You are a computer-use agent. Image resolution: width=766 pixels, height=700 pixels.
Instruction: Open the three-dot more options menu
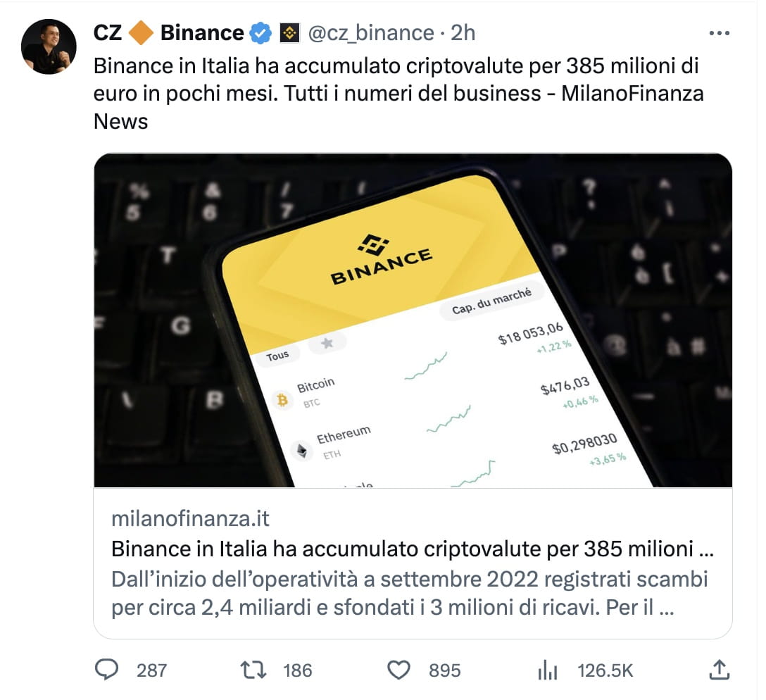pyautogui.click(x=720, y=32)
